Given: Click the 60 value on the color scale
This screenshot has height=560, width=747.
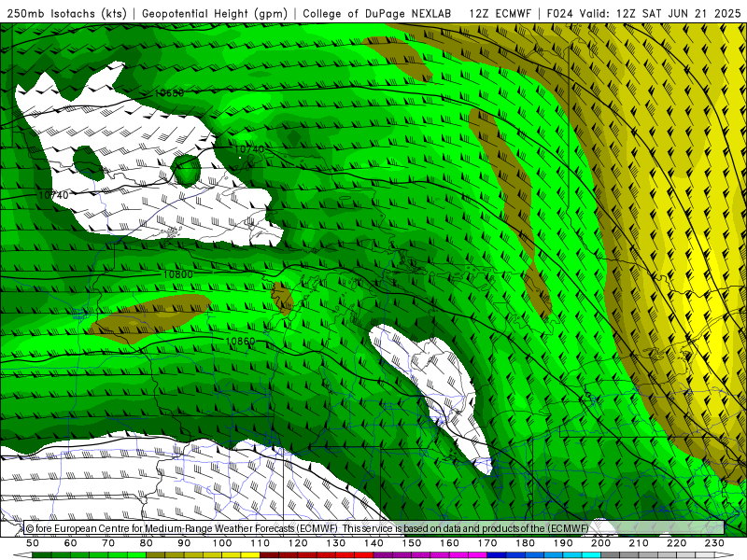Looking at the screenshot, I should coord(71,543).
